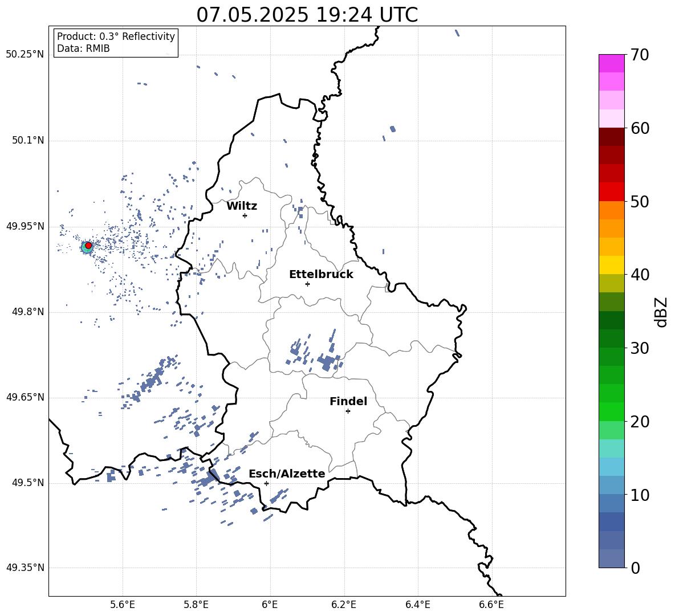Click the Wiltz city label
675x616 pixels.
pos(242,206)
